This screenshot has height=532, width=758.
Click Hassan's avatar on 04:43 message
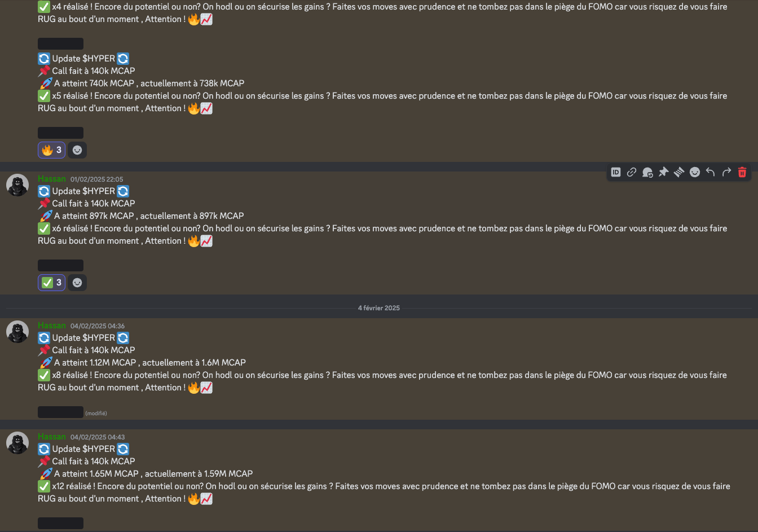pos(17,443)
